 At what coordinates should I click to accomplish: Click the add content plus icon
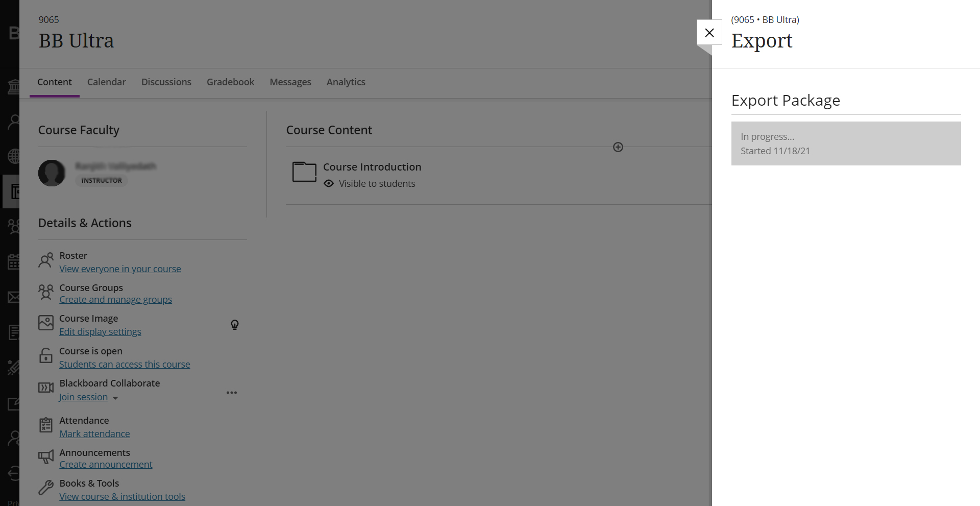tap(618, 147)
